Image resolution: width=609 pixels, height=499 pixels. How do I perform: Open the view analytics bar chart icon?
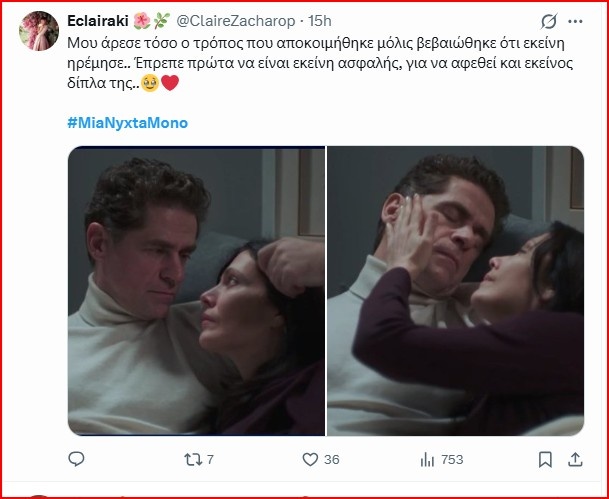coord(426,460)
